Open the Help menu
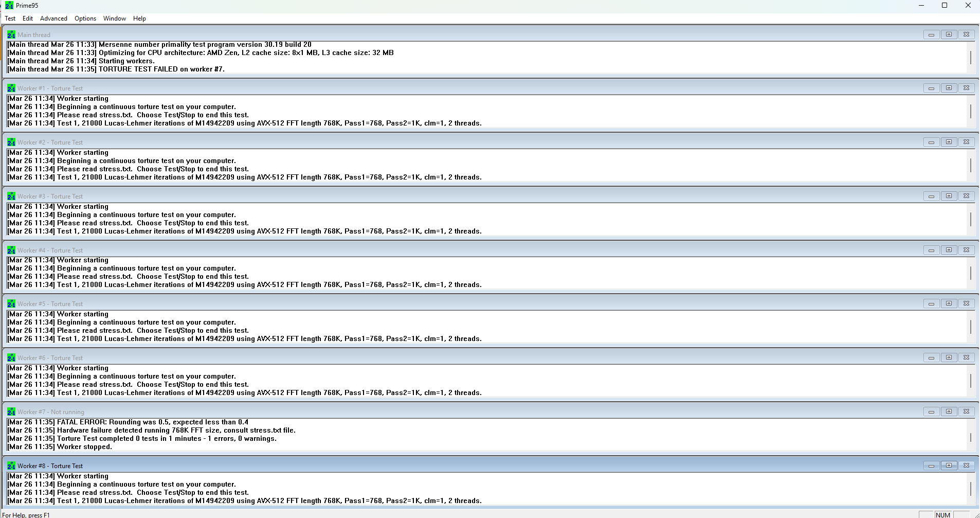The width and height of the screenshot is (980, 518). click(139, 19)
